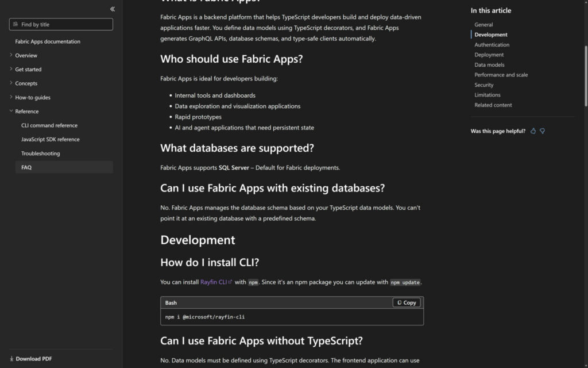Open Fabric Apps documentation page
This screenshot has height=368, width=588.
48,41
